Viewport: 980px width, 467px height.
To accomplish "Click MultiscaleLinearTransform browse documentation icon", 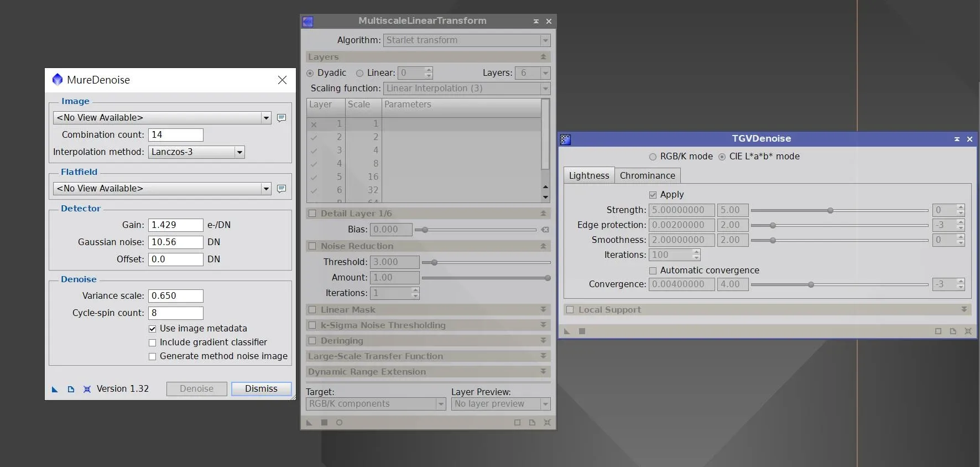I will pos(532,423).
